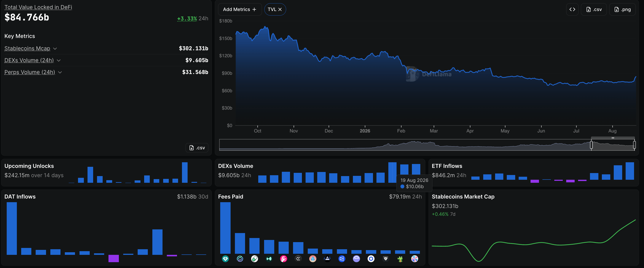This screenshot has width=644, height=268.
Task: Click the pink Uniswap unicorn icon
Action: [284, 259]
